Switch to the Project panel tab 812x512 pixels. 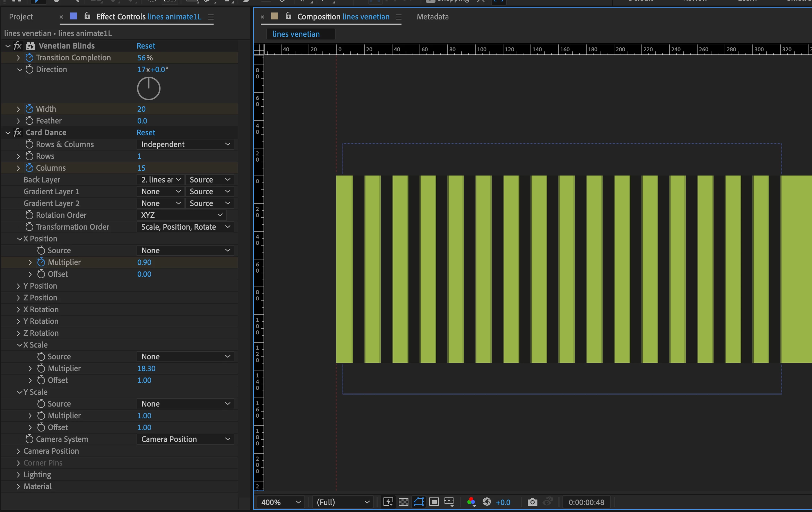tap(21, 17)
